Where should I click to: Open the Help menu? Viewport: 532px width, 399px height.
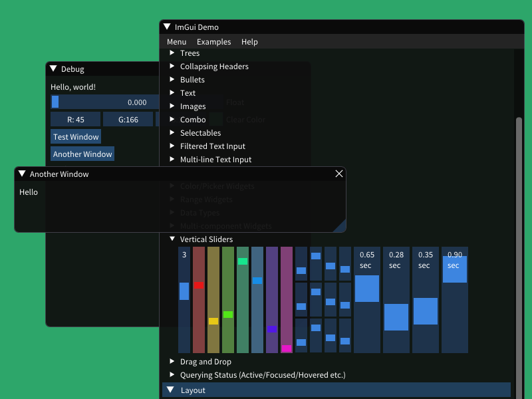tap(249, 42)
